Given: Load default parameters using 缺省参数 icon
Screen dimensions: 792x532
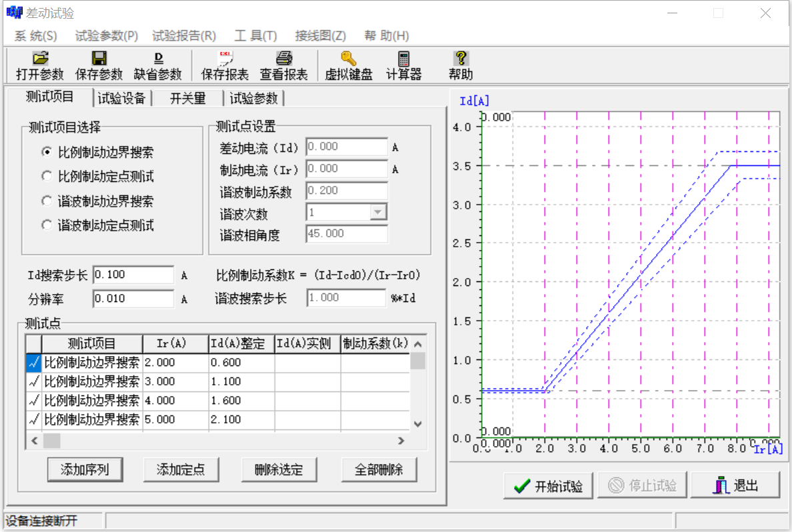Looking at the screenshot, I should coord(158,65).
